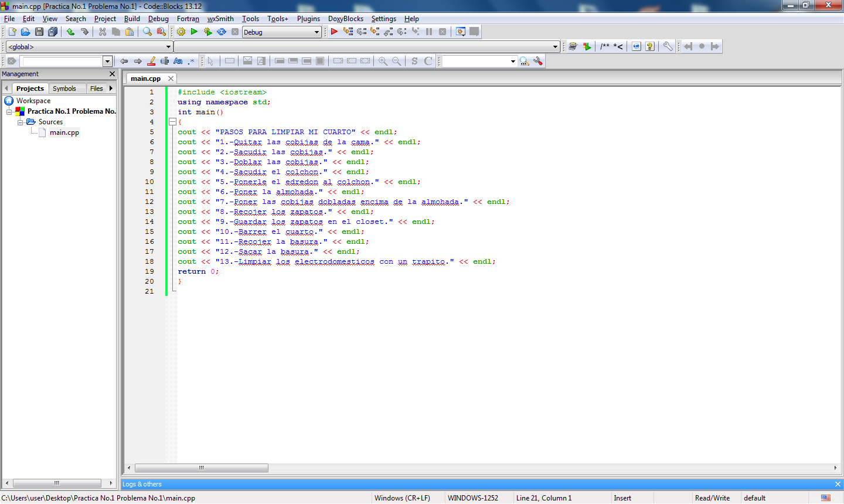Click the Paste toolbar icon
The height and width of the screenshot is (504, 844).
130,32
